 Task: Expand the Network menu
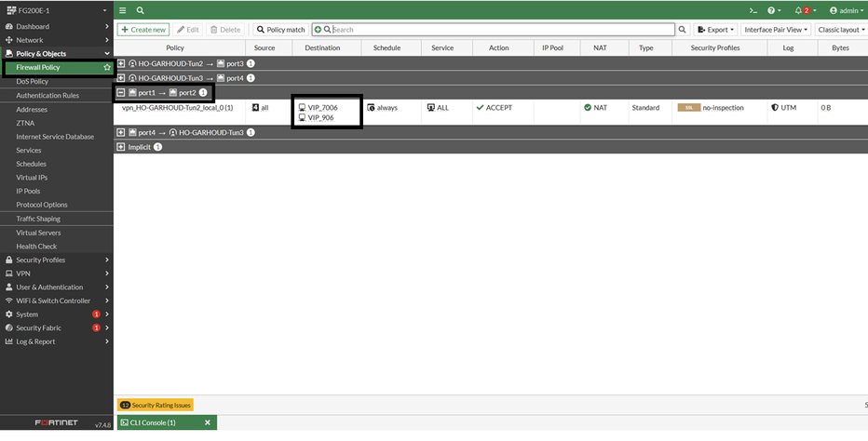coord(57,40)
